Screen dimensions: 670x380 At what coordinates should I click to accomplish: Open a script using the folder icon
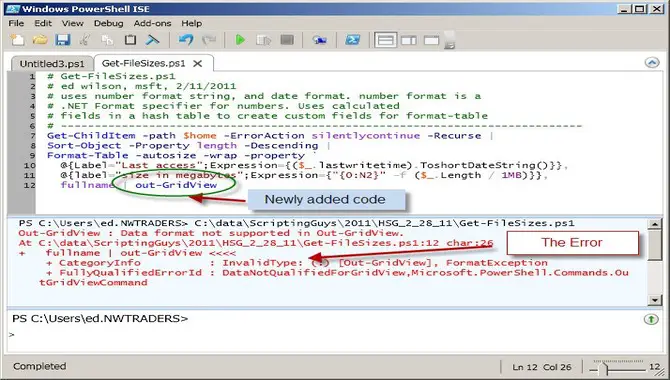[x=40, y=40]
